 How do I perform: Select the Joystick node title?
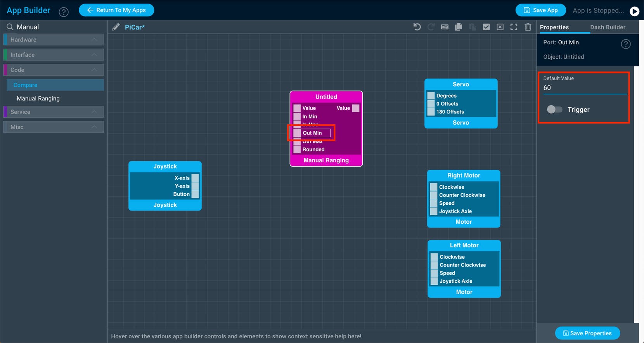tap(165, 166)
